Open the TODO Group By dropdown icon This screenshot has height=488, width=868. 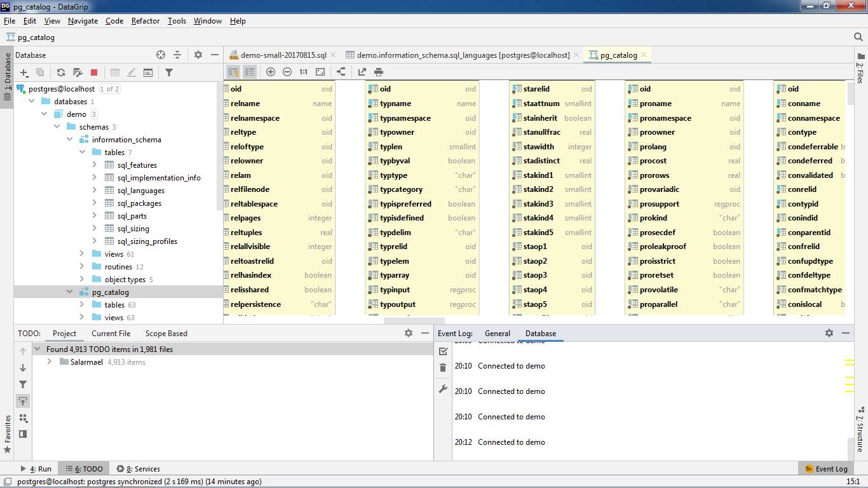coord(23,418)
